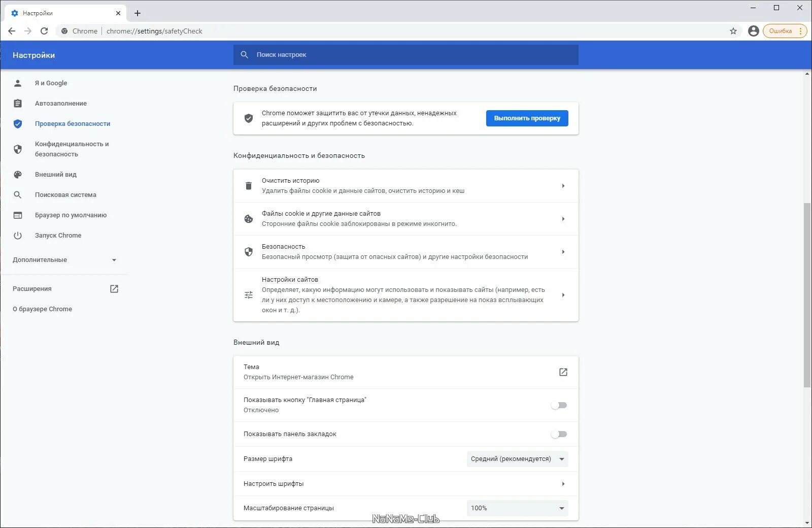The width and height of the screenshot is (812, 528).
Task: Open Расширения from the sidebar
Action: [32, 289]
